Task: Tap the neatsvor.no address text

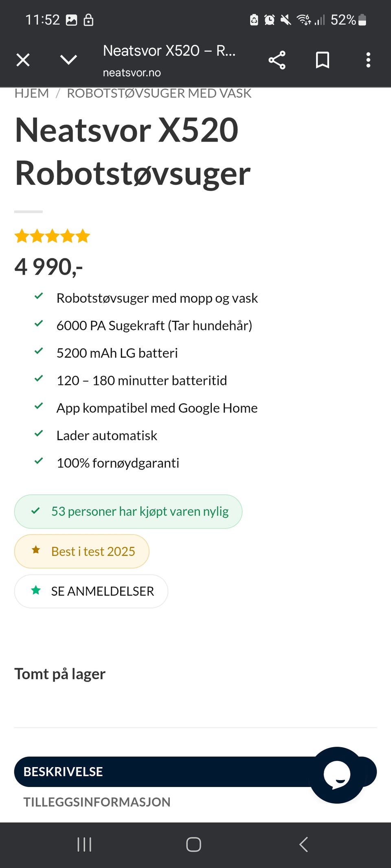Action: [x=132, y=73]
